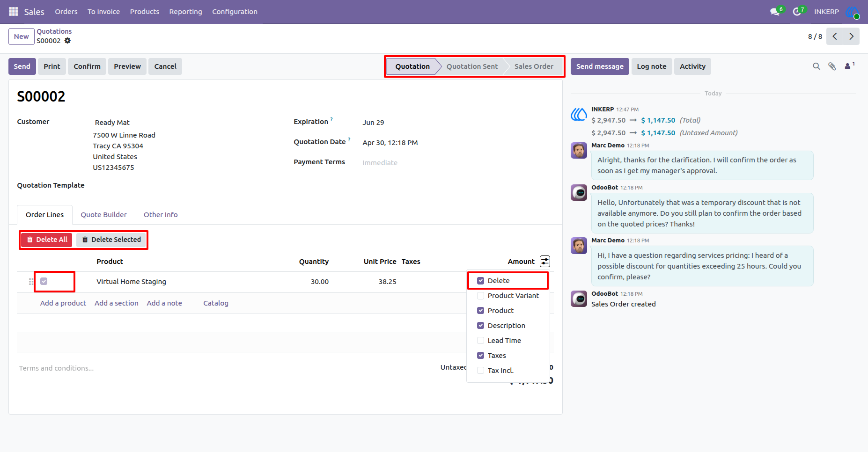Toggle the Virtual Home Staging row checkbox
The height and width of the screenshot is (452, 868).
[x=44, y=281]
